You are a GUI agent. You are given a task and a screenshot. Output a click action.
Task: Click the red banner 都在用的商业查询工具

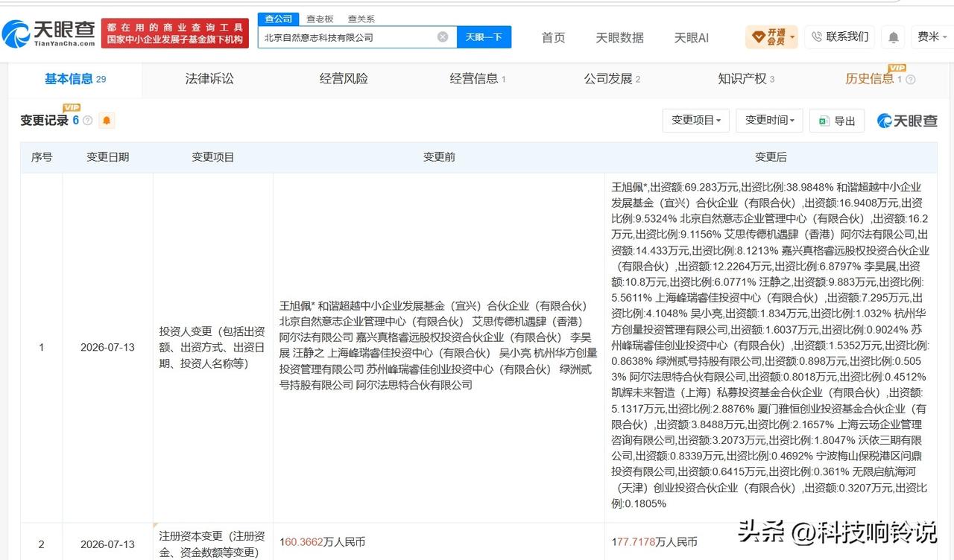tap(175, 34)
